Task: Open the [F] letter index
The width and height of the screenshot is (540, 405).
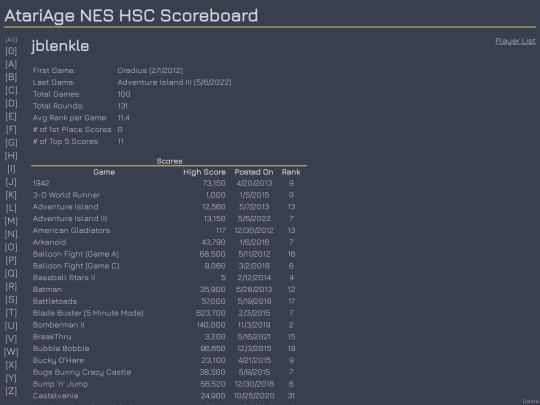Action: [x=11, y=129]
